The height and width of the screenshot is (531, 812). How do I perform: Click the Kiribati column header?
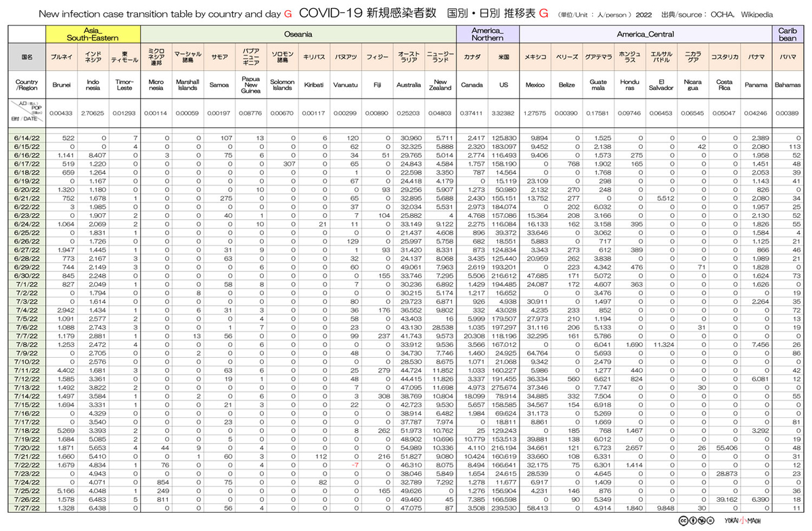point(313,86)
